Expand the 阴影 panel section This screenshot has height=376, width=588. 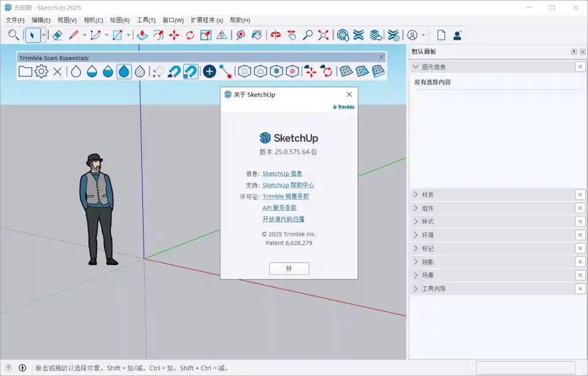coord(427,262)
